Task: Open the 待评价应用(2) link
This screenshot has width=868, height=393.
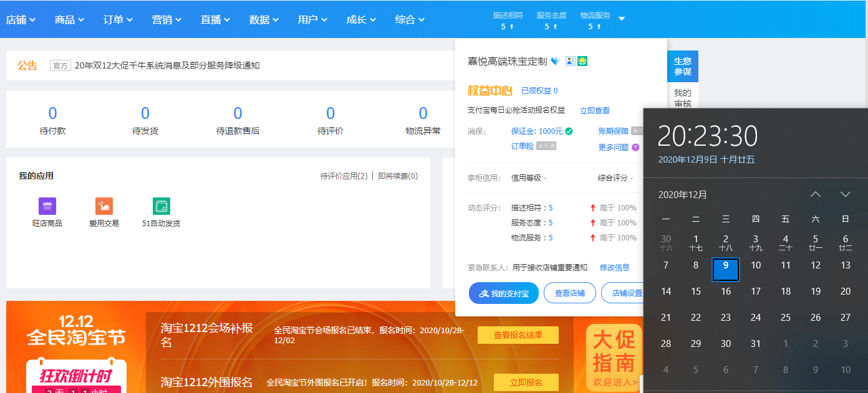Action: tap(344, 176)
